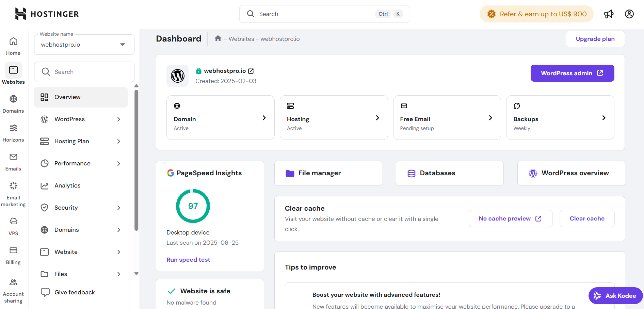
Task: Expand the Hosting Plan sidebar section
Action: pos(119,141)
